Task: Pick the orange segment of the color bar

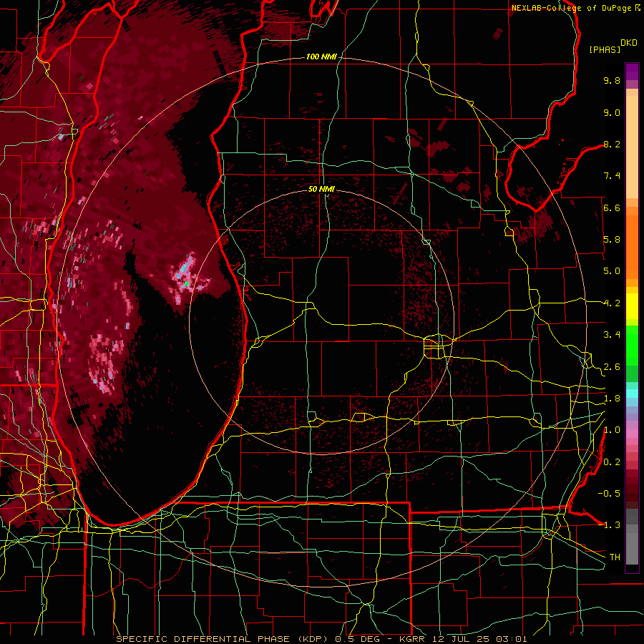Action: click(x=632, y=246)
